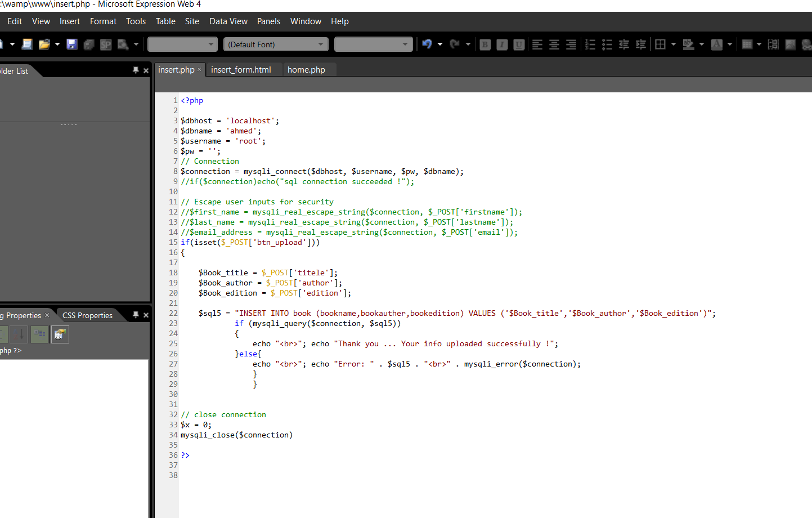
Task: Close the Tag Properties panel group
Action: pos(146,315)
